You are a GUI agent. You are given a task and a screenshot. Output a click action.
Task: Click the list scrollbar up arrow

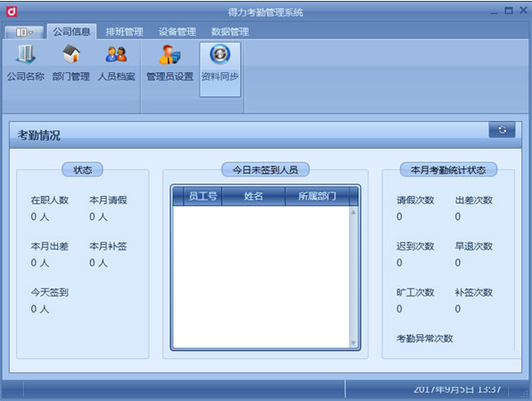(x=353, y=212)
